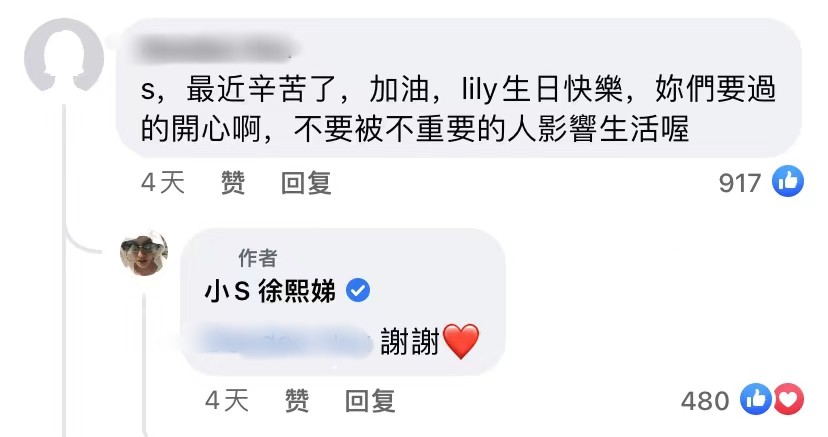This screenshot has height=437, width=828.
Task: Click the 4天 timestamp under 小S's reply
Action: [x=227, y=401]
